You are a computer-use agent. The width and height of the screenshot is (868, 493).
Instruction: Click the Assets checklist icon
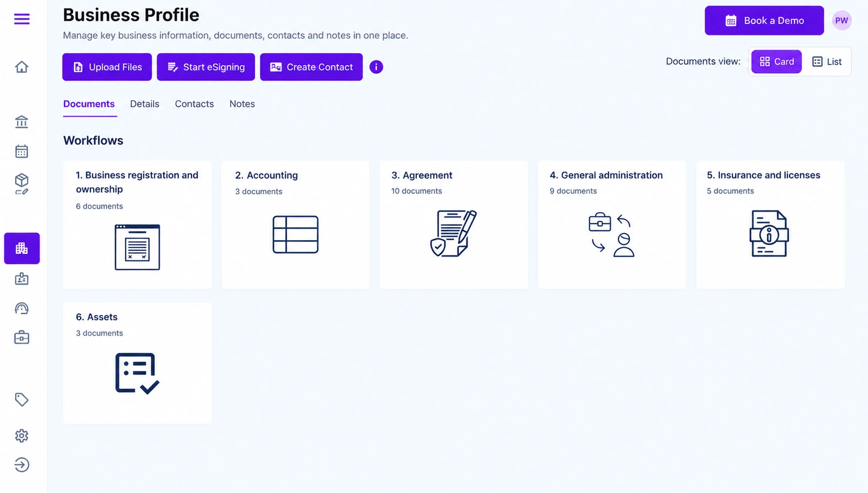coord(137,373)
